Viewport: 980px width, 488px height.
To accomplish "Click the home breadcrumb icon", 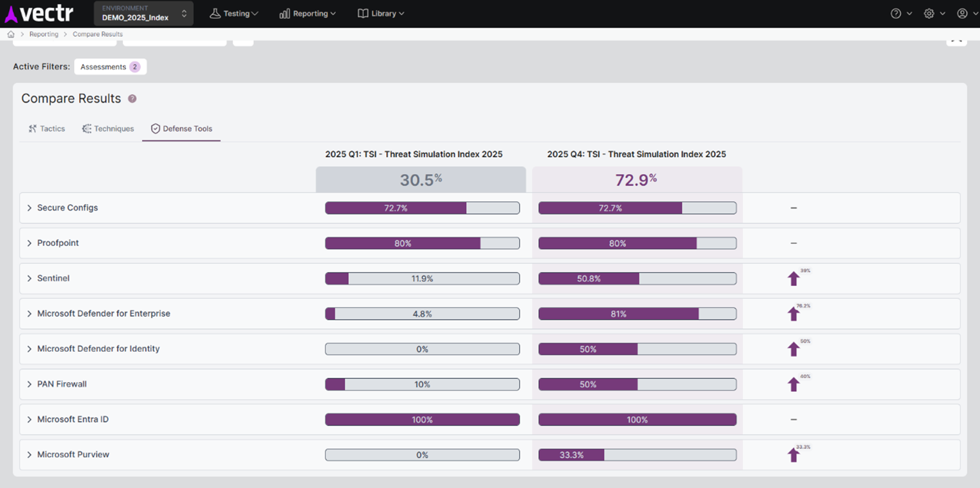I will [11, 34].
